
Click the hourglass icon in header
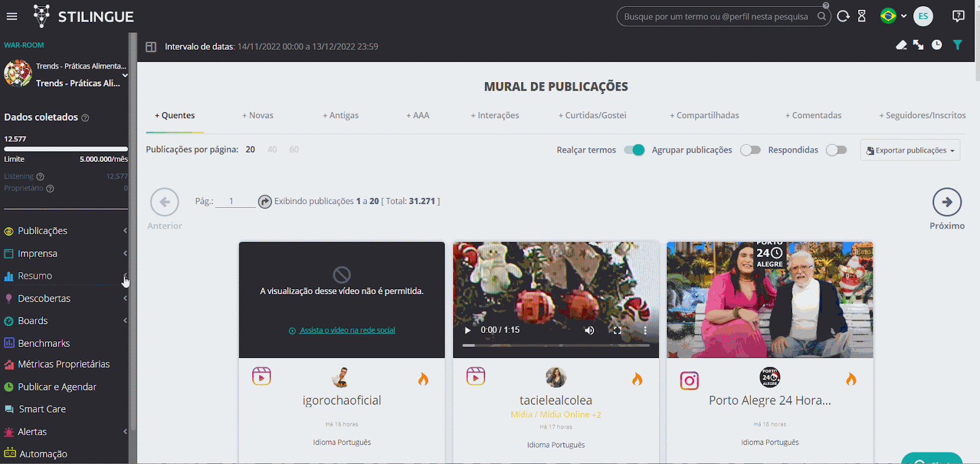(862, 17)
